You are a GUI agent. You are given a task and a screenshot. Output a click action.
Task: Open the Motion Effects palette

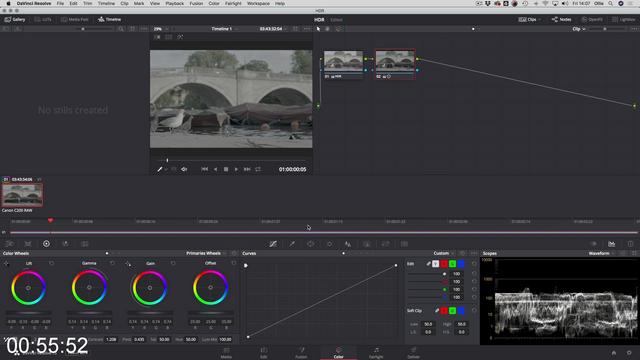click(84, 244)
